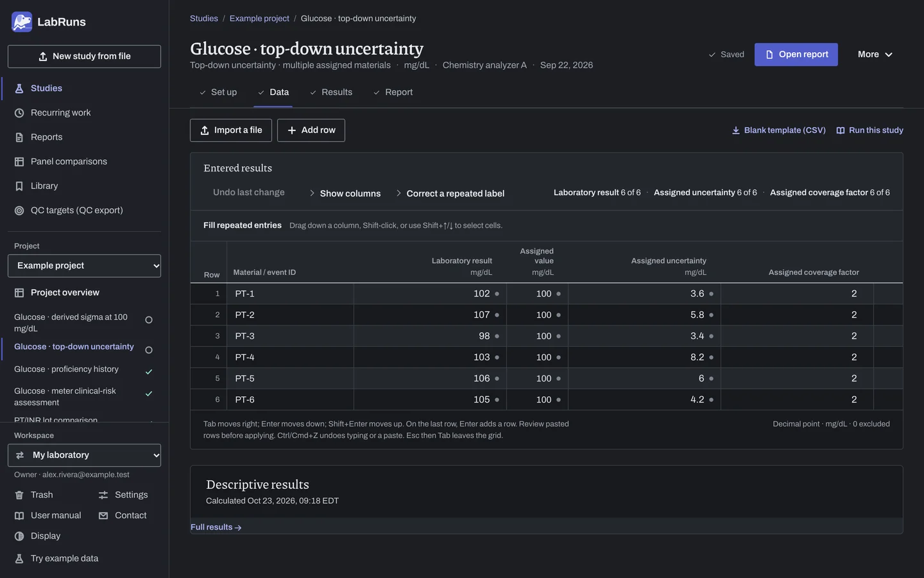The image size is (924, 578).
Task: Open the Report tab
Action: [x=393, y=92]
